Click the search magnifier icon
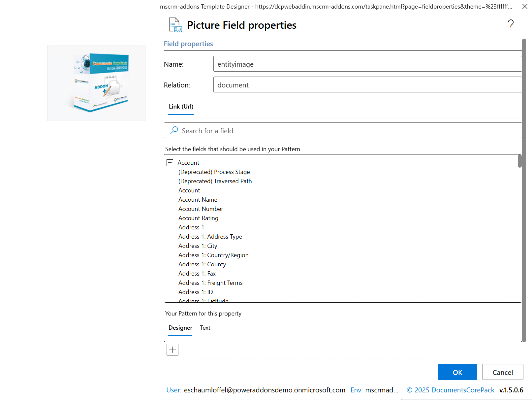532x400 pixels. point(174,131)
